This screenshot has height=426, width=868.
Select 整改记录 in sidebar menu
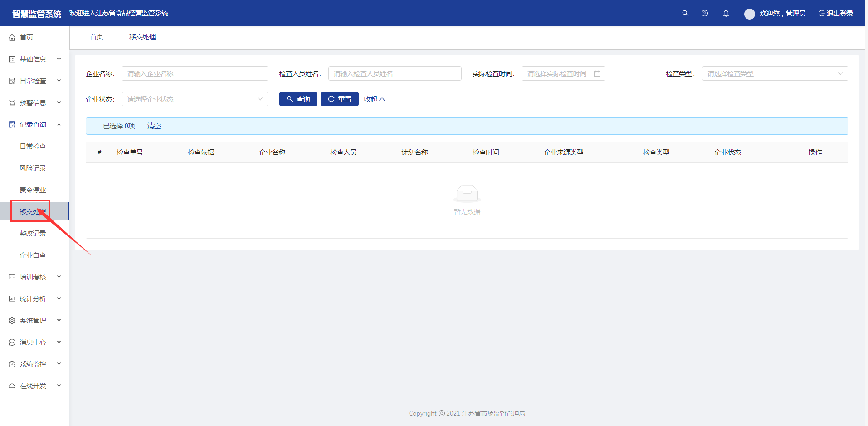pyautogui.click(x=33, y=234)
